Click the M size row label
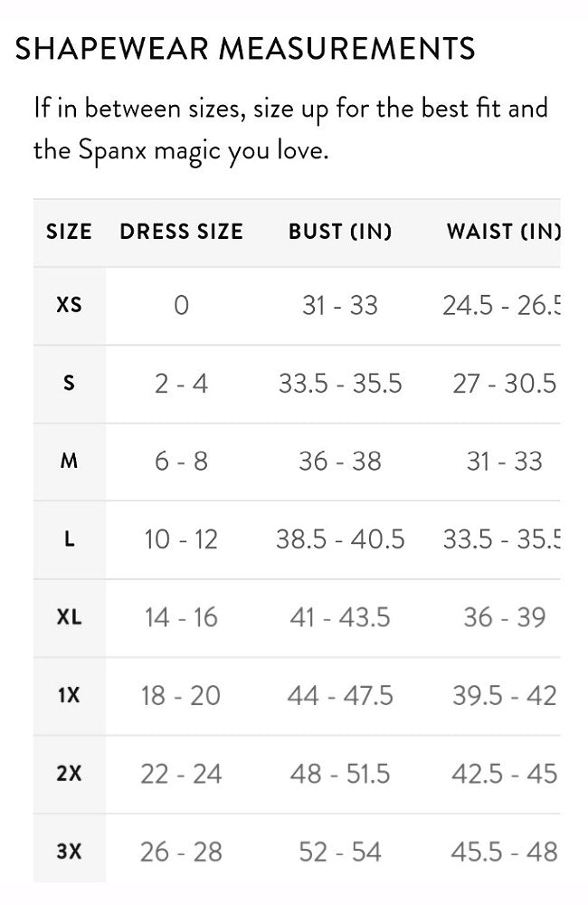588x905 pixels. (70, 462)
